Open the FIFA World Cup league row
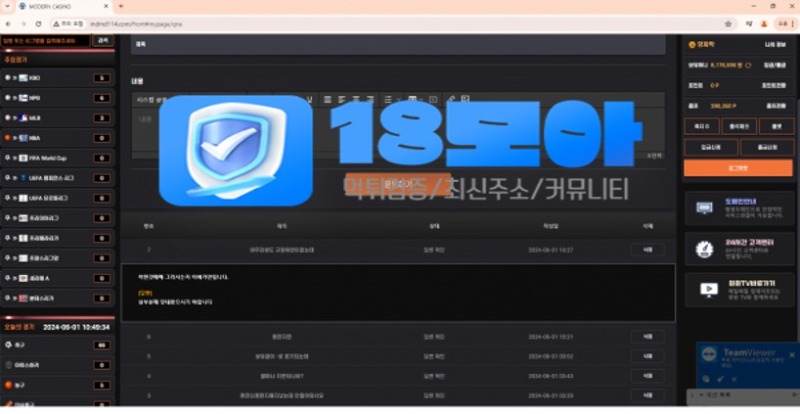 coord(57,158)
